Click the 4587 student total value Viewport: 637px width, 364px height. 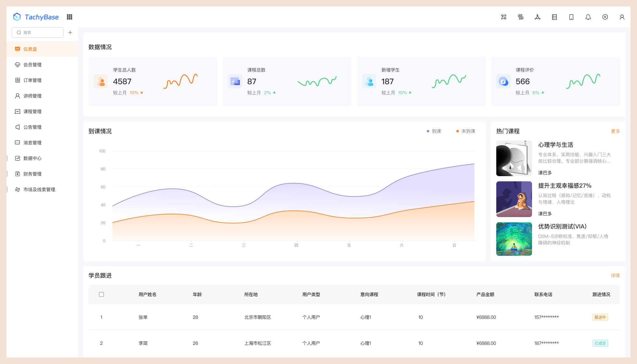coord(122,82)
